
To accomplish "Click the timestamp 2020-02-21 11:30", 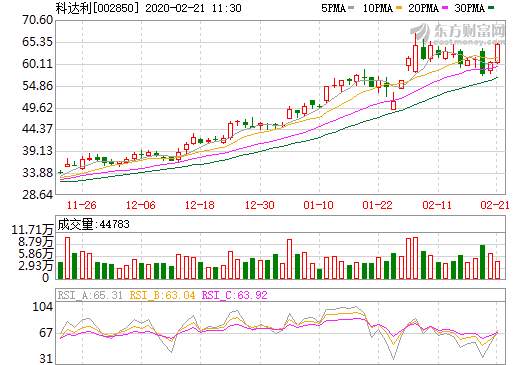I will [193, 8].
